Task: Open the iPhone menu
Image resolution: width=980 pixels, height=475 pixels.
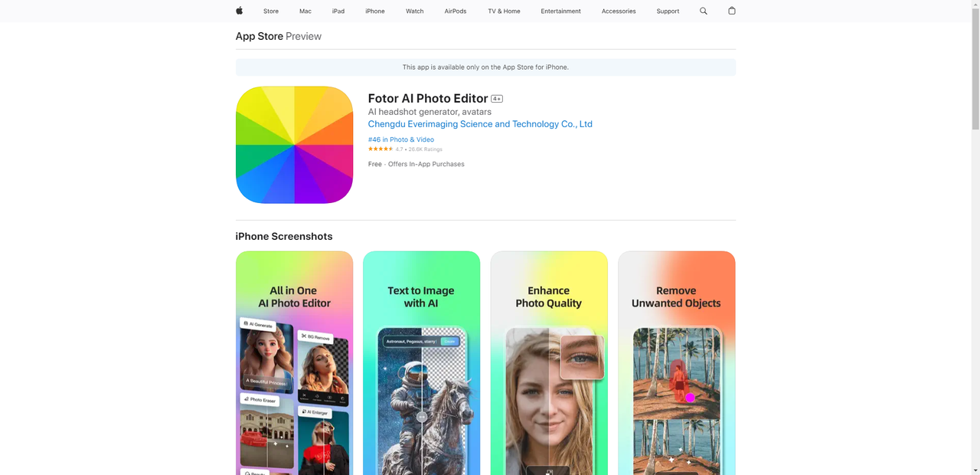Action: click(x=375, y=11)
